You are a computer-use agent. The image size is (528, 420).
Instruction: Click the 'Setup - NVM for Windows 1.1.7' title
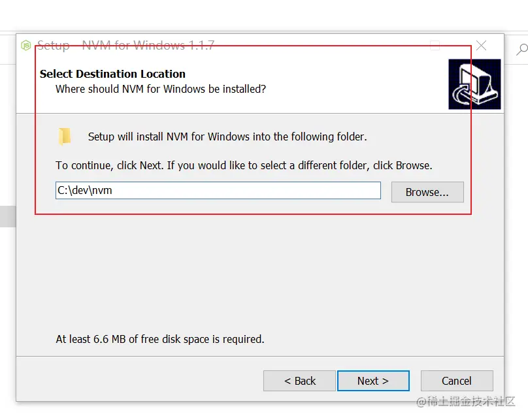click(125, 45)
